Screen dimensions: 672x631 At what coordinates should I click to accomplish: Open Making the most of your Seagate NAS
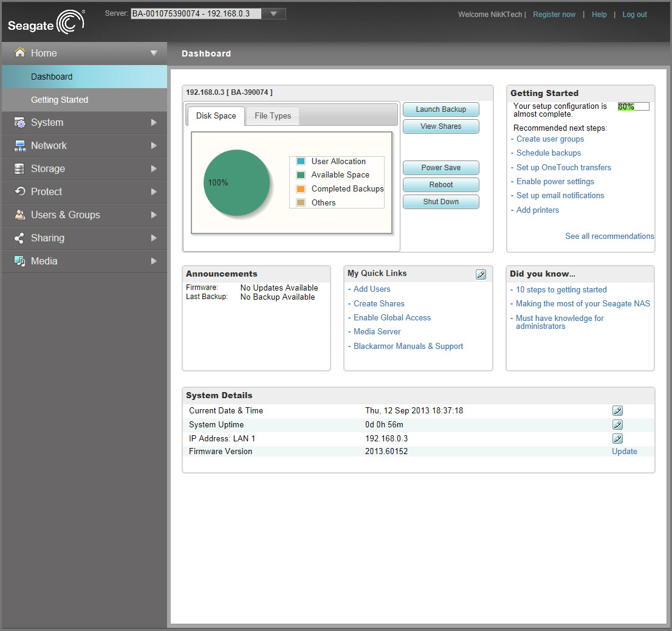(583, 303)
